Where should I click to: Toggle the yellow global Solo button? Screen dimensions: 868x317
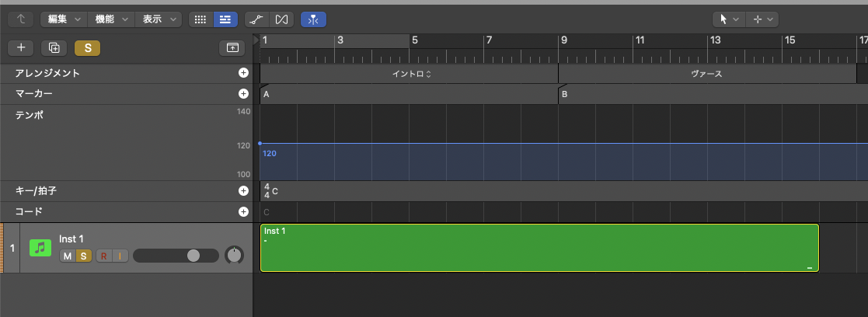tap(87, 47)
